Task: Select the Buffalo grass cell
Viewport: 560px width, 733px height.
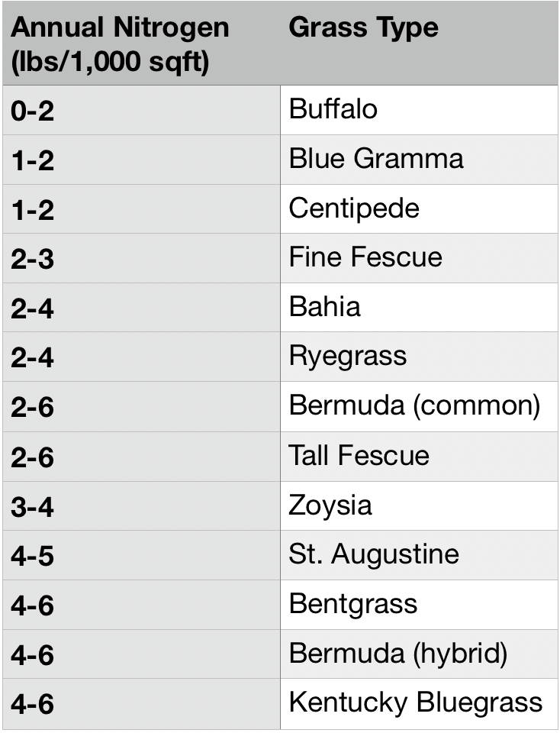Action: 419,110
